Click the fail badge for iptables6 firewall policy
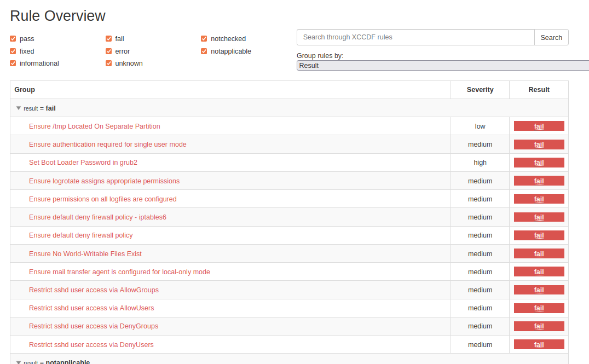Viewport: 589px width, 364px height. click(x=539, y=217)
